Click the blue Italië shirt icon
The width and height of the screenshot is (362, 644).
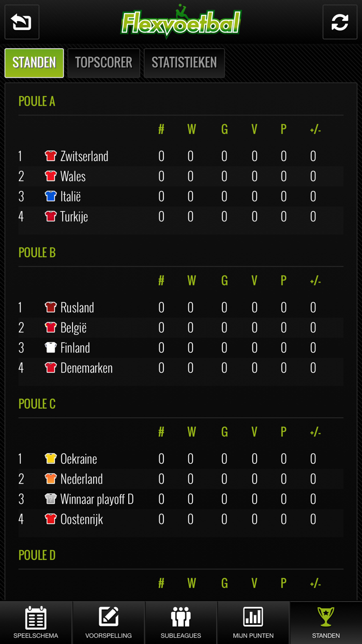point(49,196)
